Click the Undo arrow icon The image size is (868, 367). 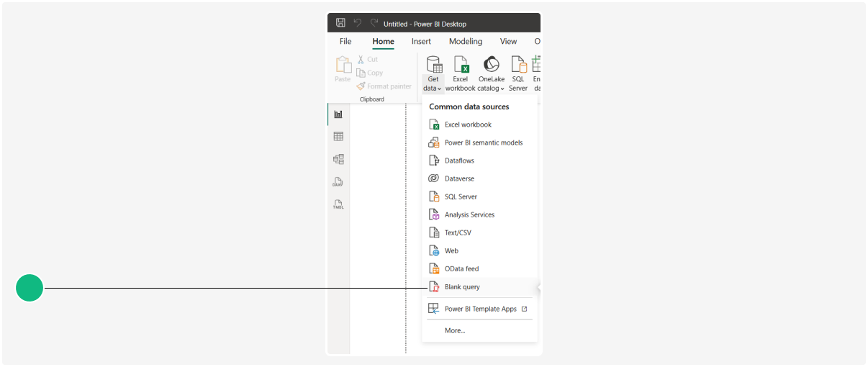[358, 23]
